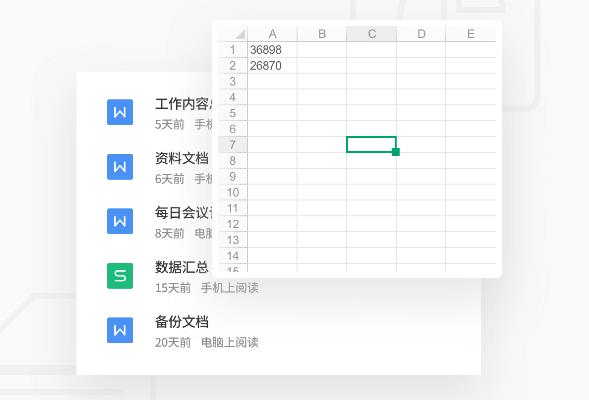Select row 12 header

pos(233,224)
